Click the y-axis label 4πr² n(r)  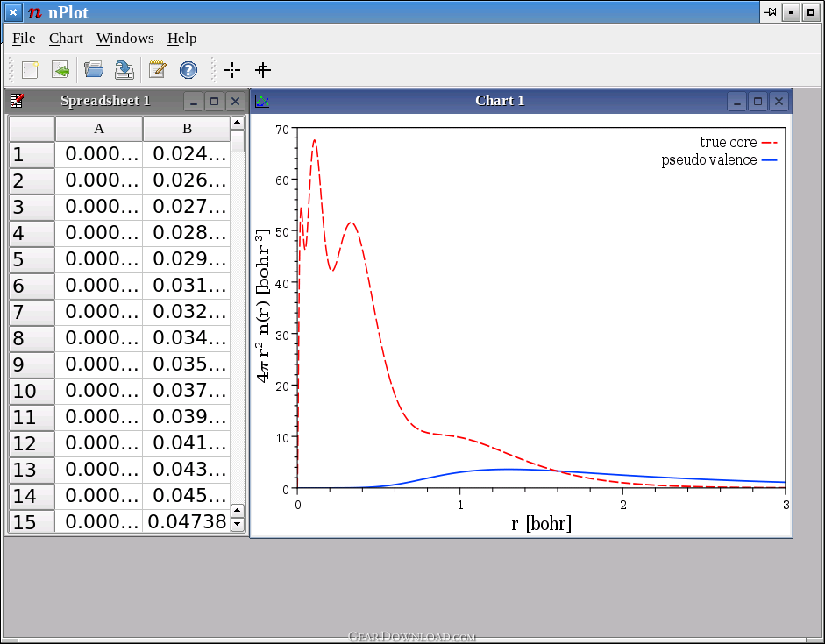[263, 305]
